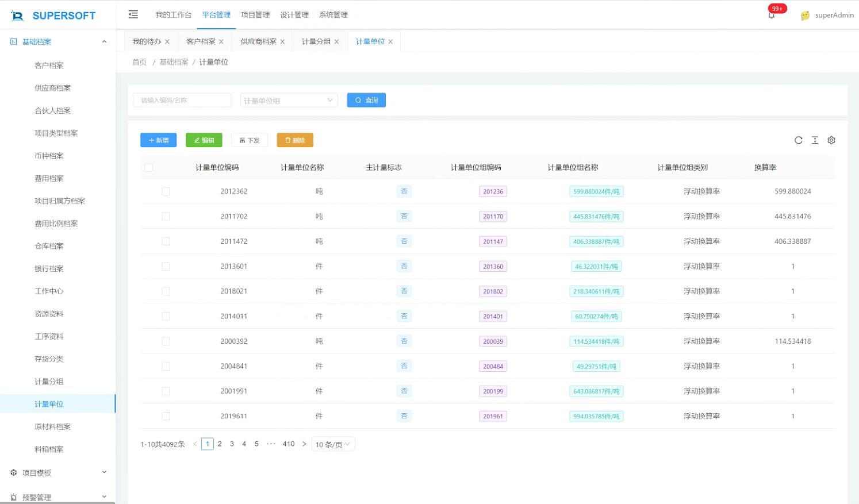Image resolution: width=859 pixels, height=504 pixels.
Task: Open the table density icon
Action: [x=815, y=140]
